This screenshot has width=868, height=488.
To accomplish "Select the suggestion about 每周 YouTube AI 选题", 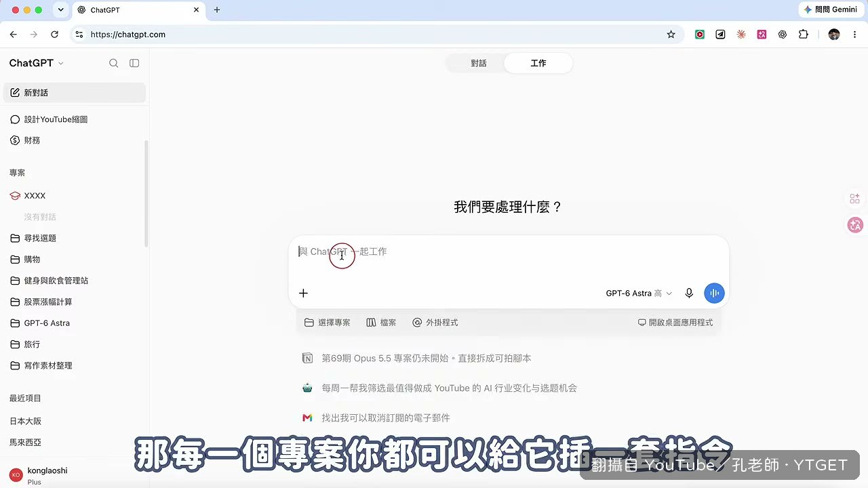I will [439, 388].
